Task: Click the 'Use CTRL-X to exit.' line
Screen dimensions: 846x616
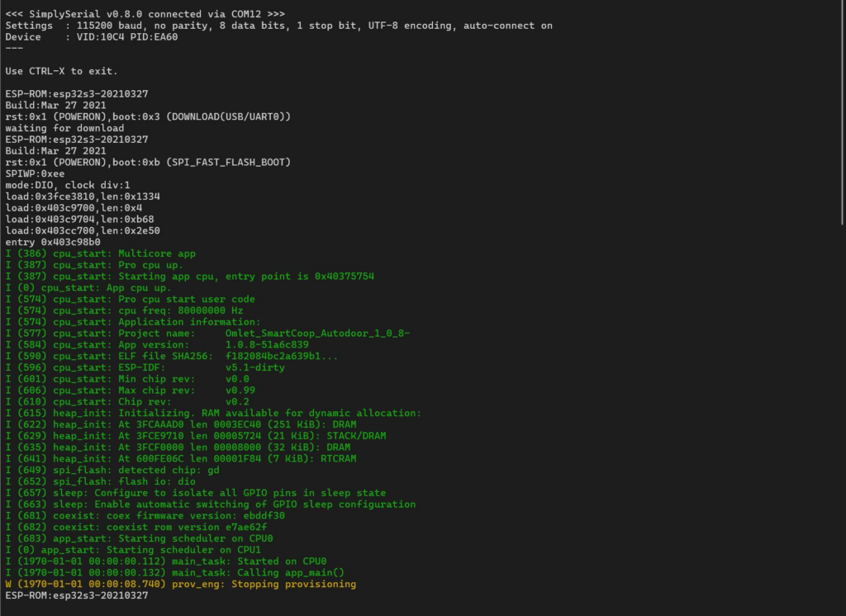Action: click(x=61, y=71)
